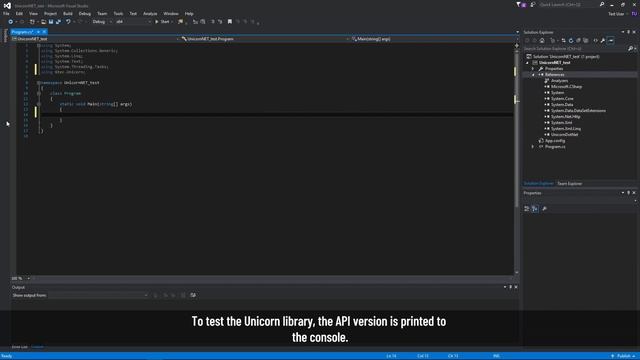
Task: Open the Project menu
Action: (51, 13)
